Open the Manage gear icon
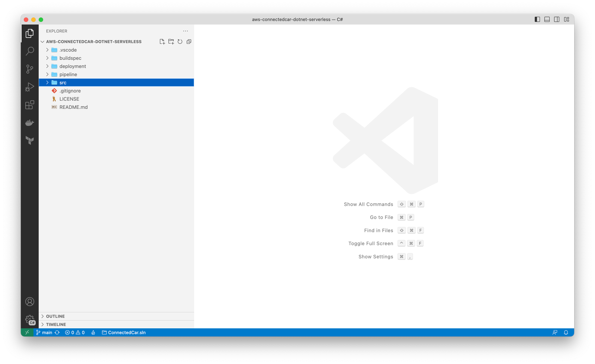 tap(30, 319)
